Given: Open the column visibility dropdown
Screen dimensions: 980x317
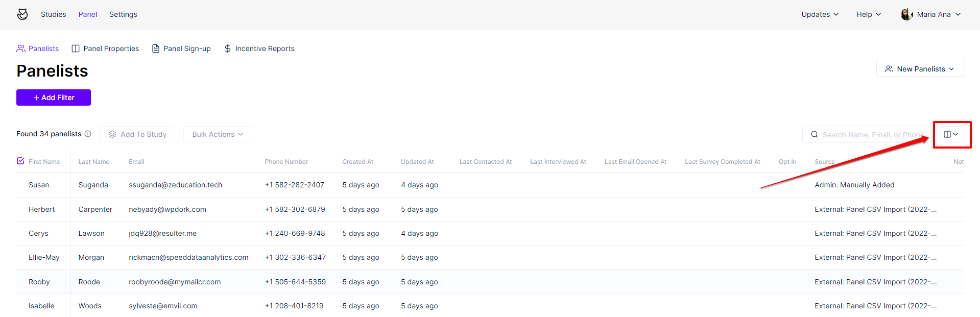Looking at the screenshot, I should point(951,134).
